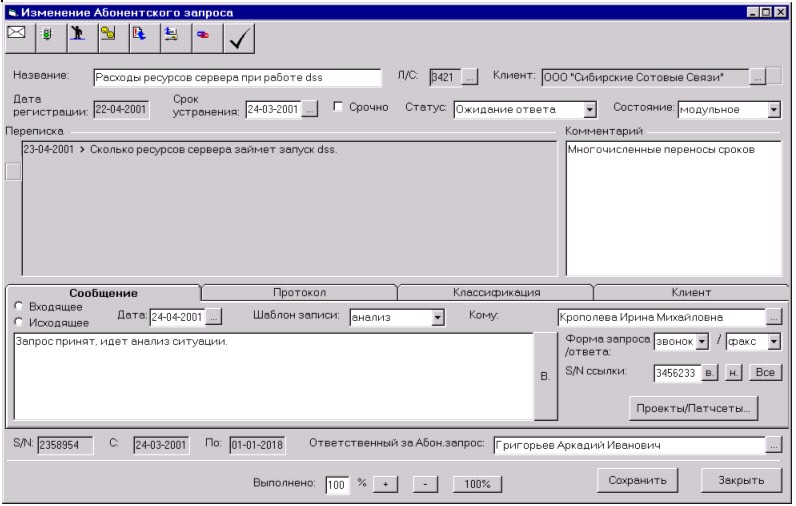The image size is (796, 506).
Task: Click the tall В. button beside message text
Action: click(546, 376)
